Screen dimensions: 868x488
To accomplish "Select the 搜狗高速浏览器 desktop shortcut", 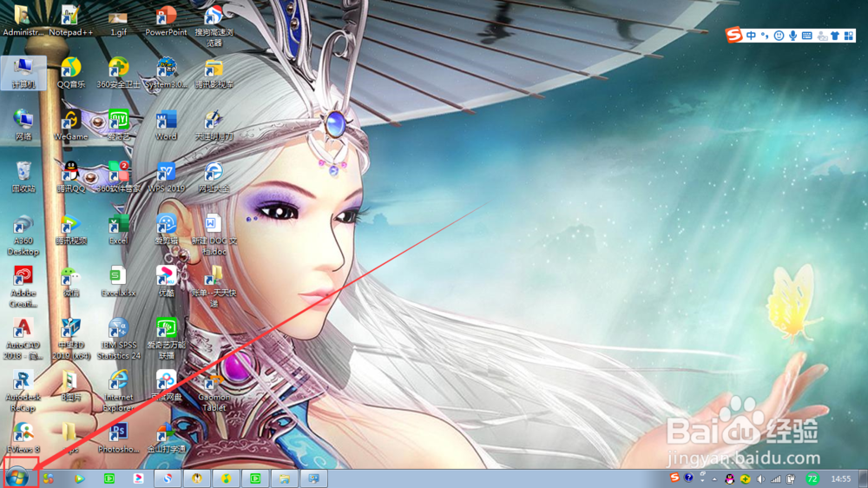I will click(x=214, y=25).
